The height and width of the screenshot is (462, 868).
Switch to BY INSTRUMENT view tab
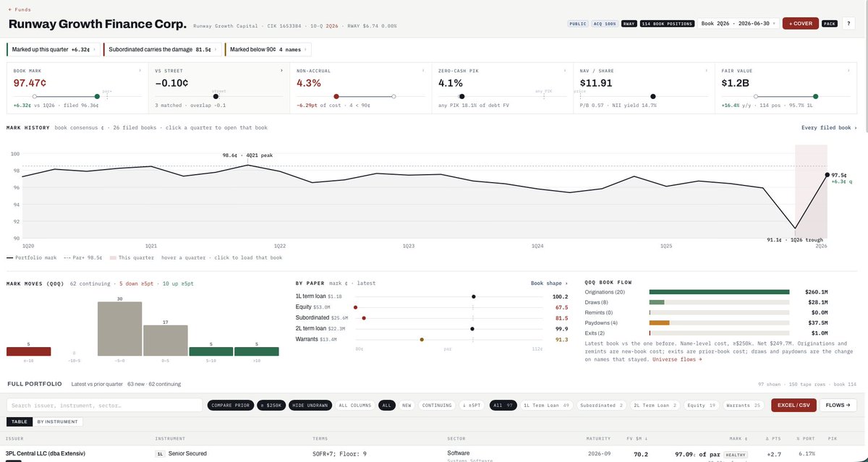[x=57, y=422]
